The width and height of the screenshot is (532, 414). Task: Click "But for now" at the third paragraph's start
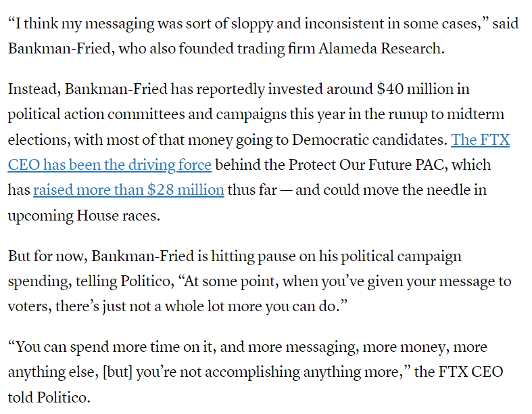point(45,256)
